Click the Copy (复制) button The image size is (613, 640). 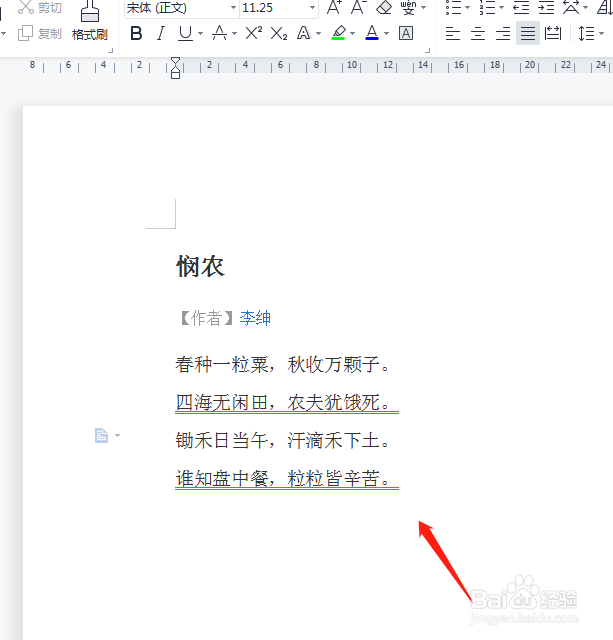click(40, 33)
